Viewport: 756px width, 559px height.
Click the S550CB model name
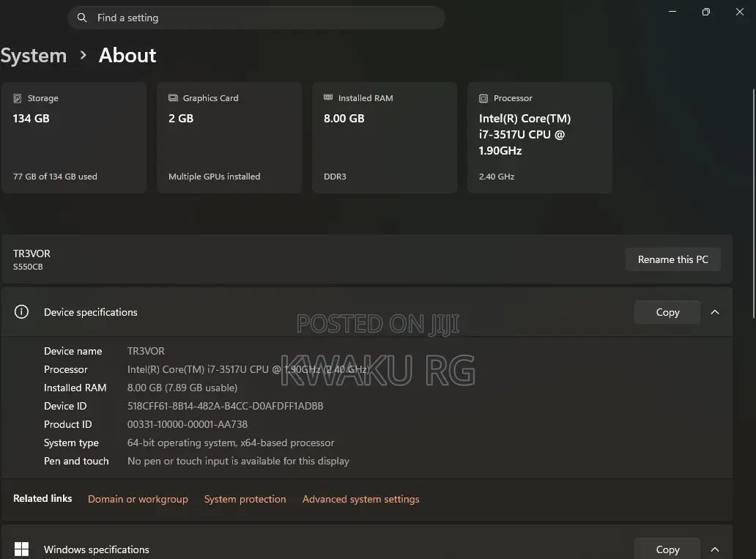pyautogui.click(x=28, y=267)
